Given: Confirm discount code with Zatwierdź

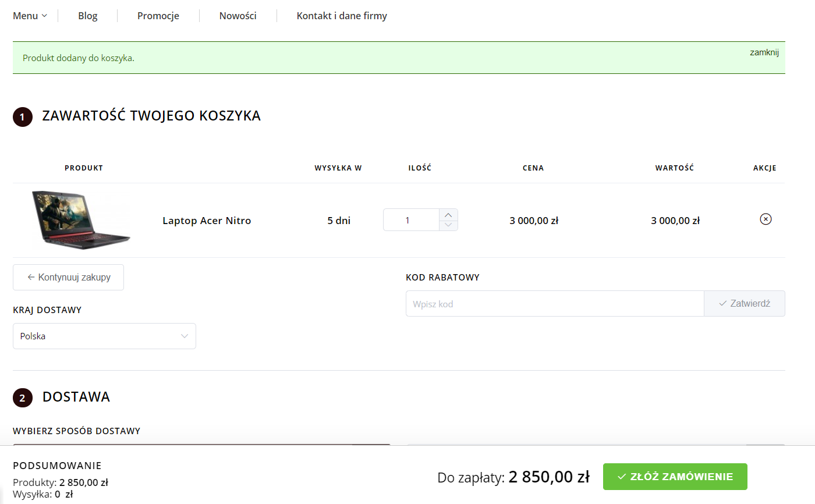Looking at the screenshot, I should pyautogui.click(x=744, y=304).
